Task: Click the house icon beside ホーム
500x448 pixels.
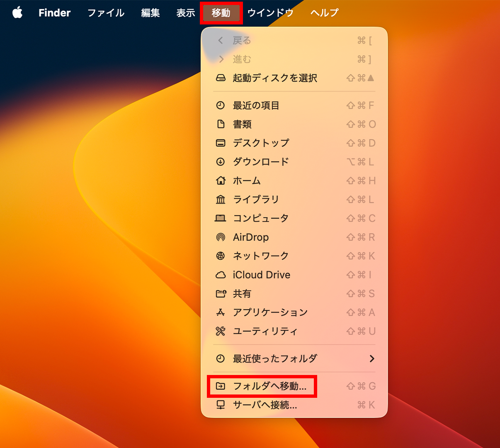Action: click(221, 180)
